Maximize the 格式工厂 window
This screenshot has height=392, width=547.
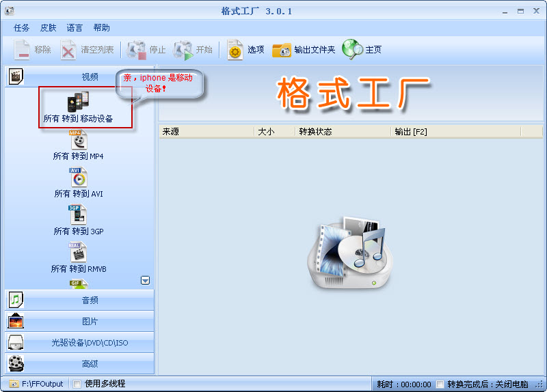tap(520, 12)
